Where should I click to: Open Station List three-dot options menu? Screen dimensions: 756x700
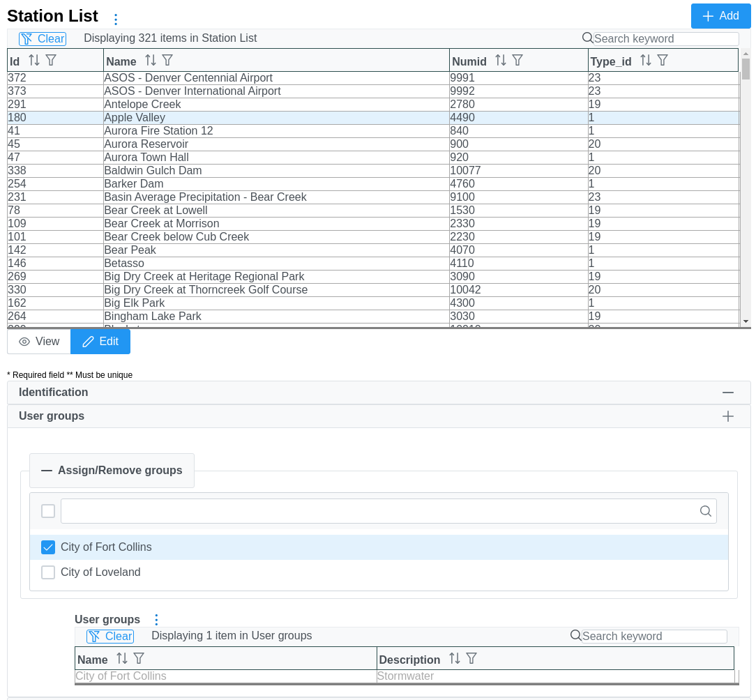[x=116, y=20]
